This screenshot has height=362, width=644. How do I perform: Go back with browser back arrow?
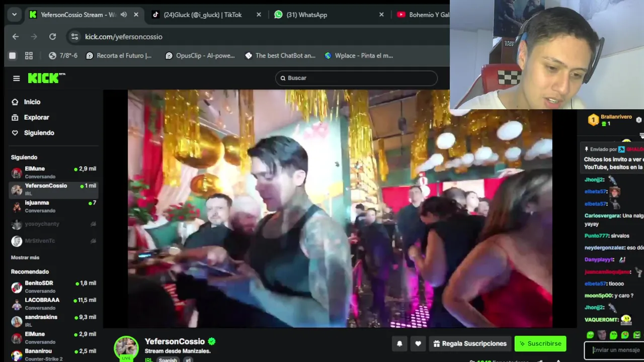point(16,37)
